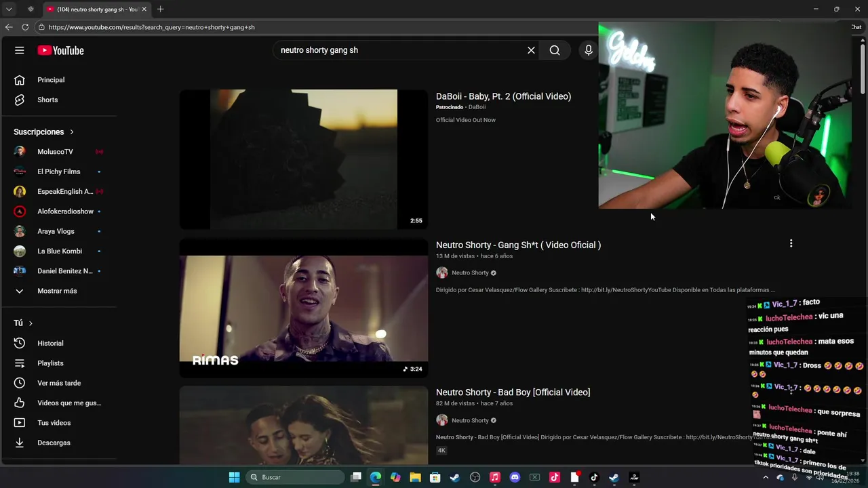Open the browser tab list dropdown
Screen dimensions: 868x488
(9, 9)
